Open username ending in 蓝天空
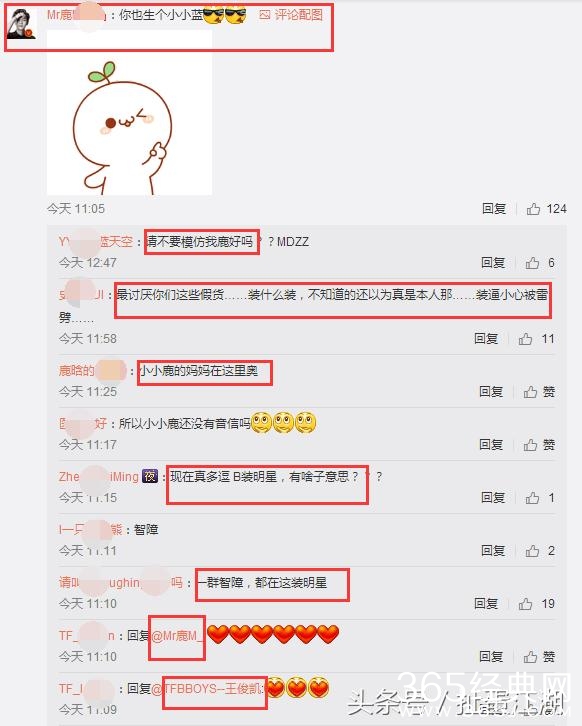The image size is (582, 726). pyautogui.click(x=96, y=242)
